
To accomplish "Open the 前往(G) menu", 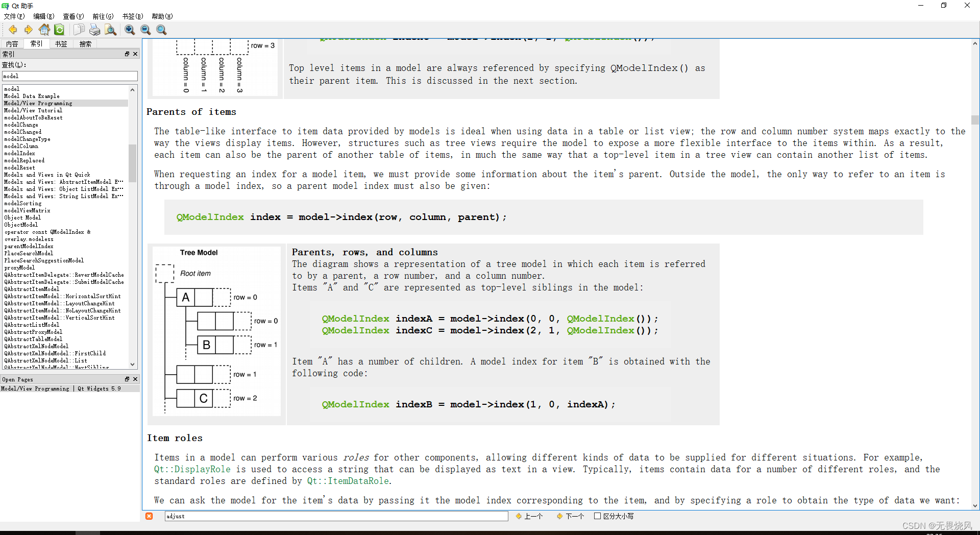I will coord(103,16).
